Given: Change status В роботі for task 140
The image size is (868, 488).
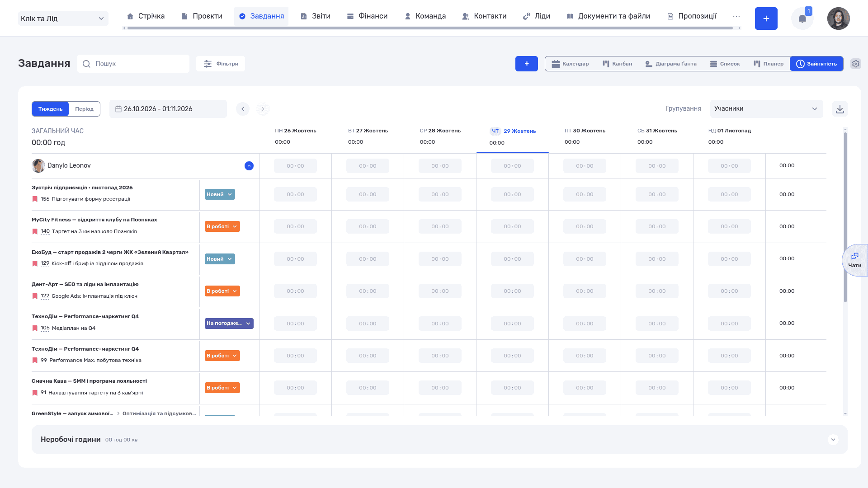Looking at the screenshot, I should [x=222, y=226].
